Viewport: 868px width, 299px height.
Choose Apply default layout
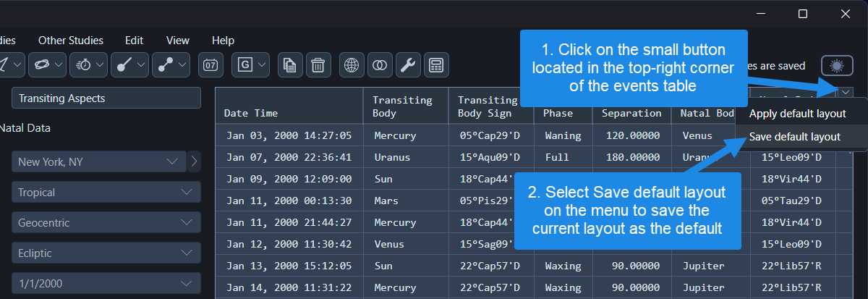click(x=797, y=114)
